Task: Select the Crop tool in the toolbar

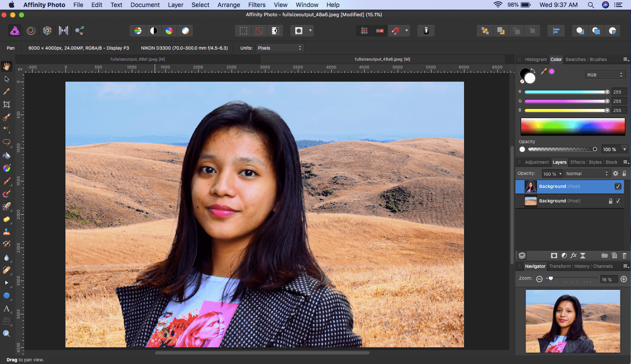Action: [x=7, y=105]
